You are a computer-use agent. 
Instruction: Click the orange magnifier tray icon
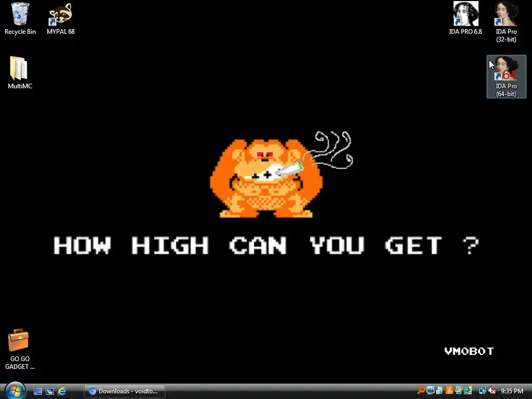pyautogui.click(x=421, y=391)
